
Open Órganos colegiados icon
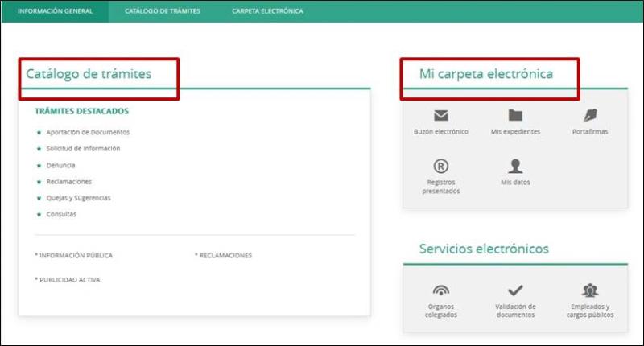click(x=440, y=290)
